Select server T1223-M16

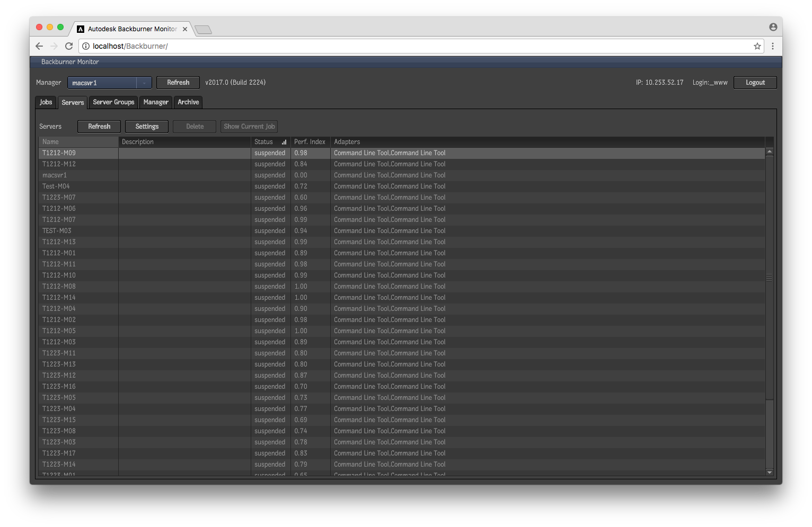pyautogui.click(x=402, y=387)
